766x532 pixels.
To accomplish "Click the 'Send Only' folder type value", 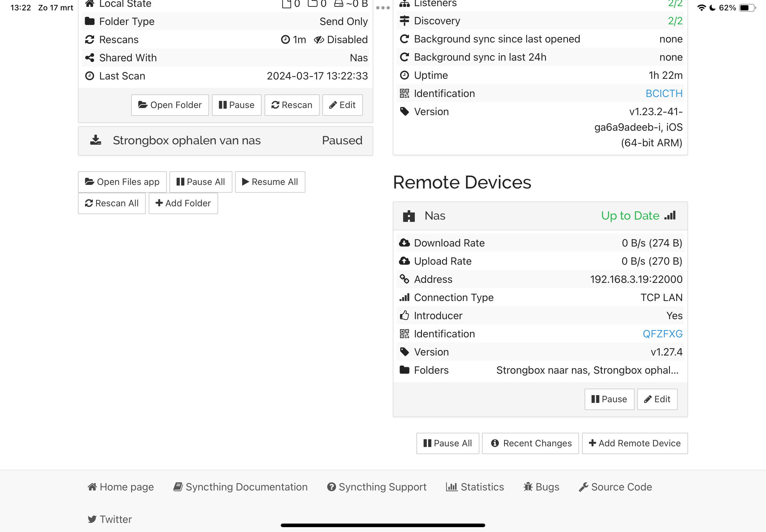I will click(x=343, y=21).
